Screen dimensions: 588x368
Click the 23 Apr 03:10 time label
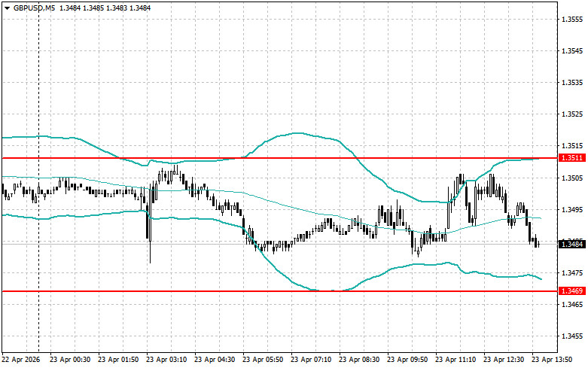click(x=166, y=360)
